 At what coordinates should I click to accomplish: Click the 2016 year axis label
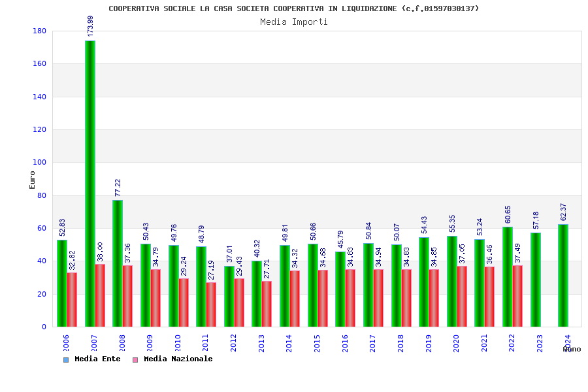point(345,343)
